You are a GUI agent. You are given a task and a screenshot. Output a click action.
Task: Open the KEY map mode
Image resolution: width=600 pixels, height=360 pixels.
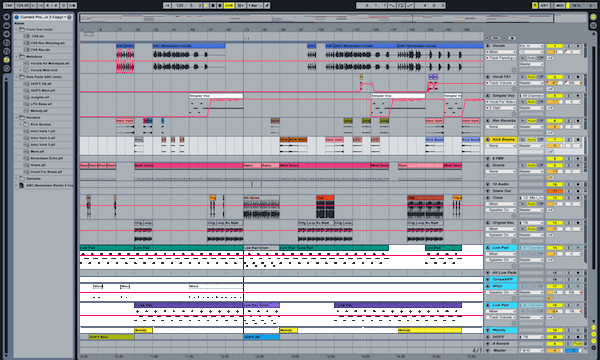coord(544,6)
